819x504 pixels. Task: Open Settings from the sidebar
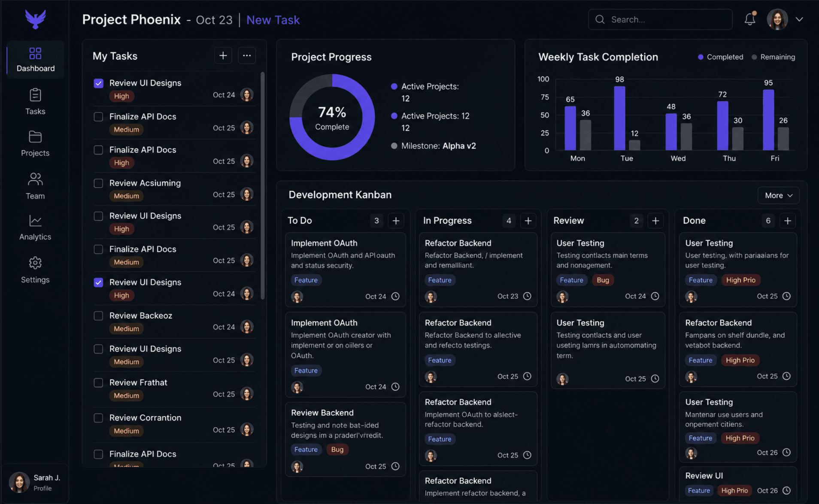click(35, 270)
